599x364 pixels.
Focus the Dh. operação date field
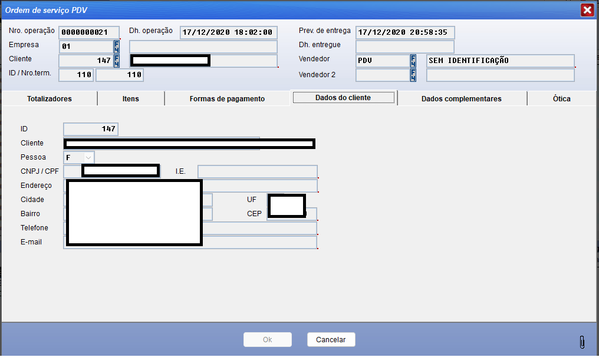228,32
